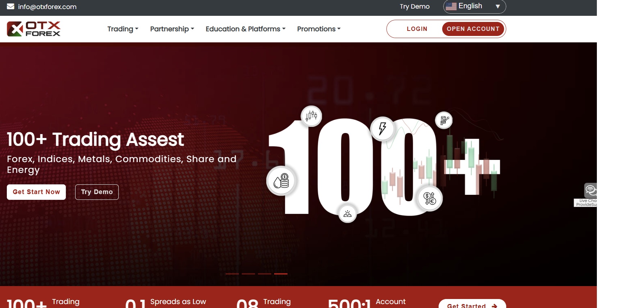
Task: Click the OTX Forex logo
Action: [33, 29]
